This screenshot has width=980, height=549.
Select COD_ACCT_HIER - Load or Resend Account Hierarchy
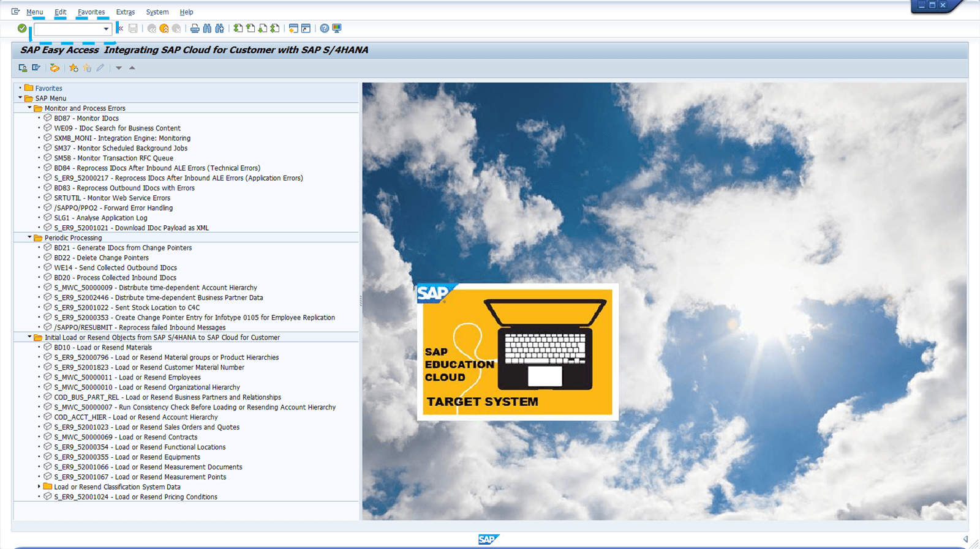136,417
